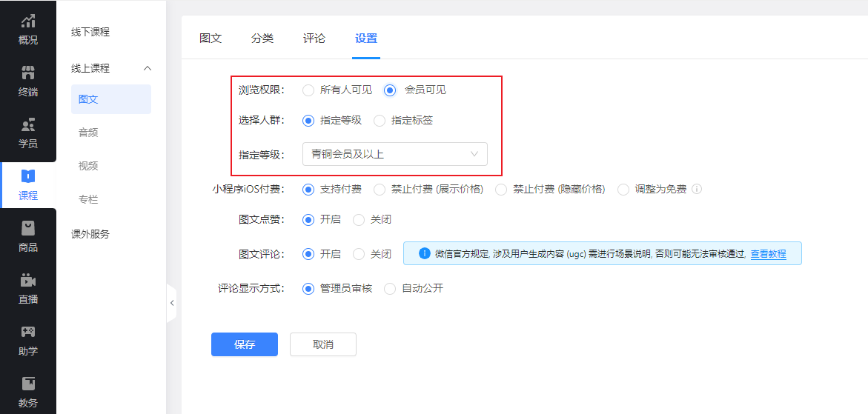The width and height of the screenshot is (868, 414).
Task: Open 视频 in the side menu
Action: (x=88, y=166)
